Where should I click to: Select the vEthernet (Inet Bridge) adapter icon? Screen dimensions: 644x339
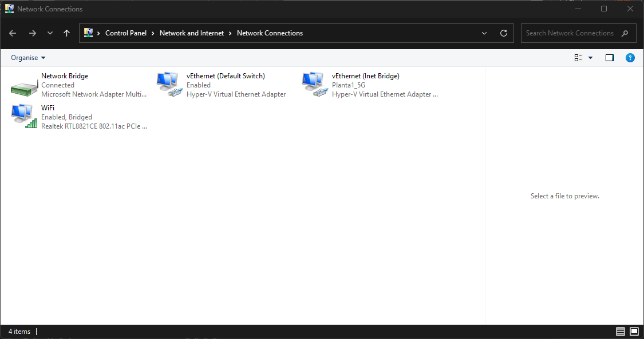(x=315, y=85)
